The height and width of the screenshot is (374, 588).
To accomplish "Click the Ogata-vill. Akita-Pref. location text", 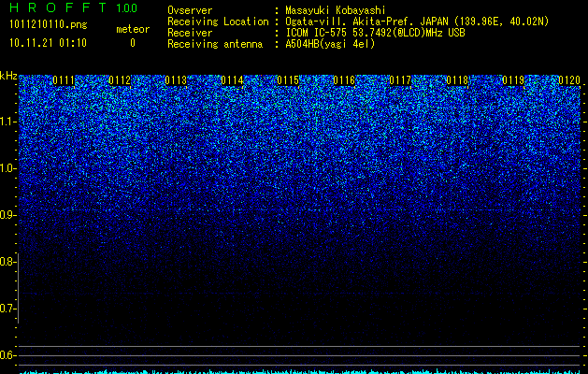I will pyautogui.click(x=417, y=22).
